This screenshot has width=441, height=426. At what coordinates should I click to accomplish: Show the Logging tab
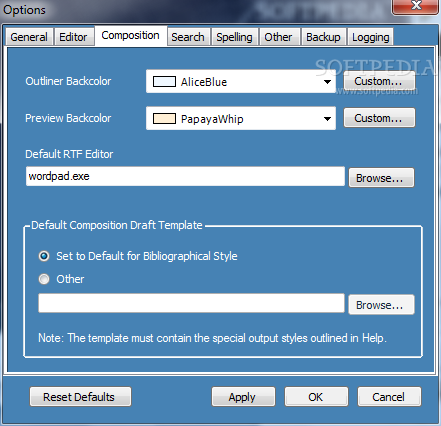(371, 37)
